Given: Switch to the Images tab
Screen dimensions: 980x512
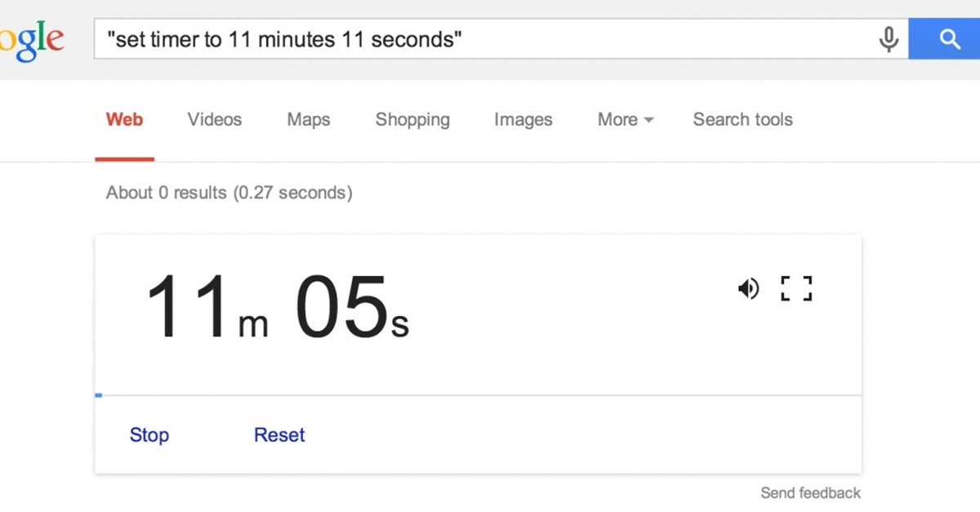Looking at the screenshot, I should click(523, 120).
